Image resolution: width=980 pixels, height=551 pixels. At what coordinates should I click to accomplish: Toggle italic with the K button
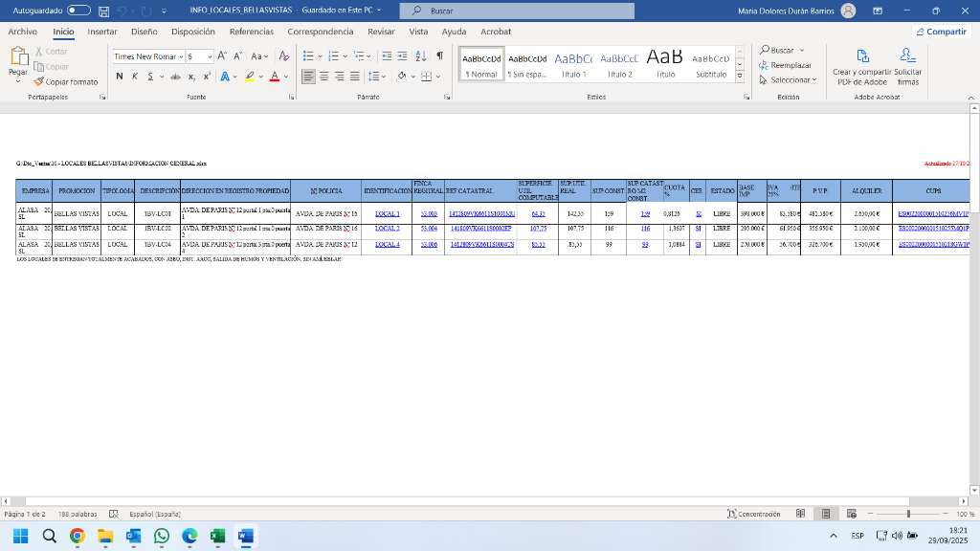tap(134, 77)
